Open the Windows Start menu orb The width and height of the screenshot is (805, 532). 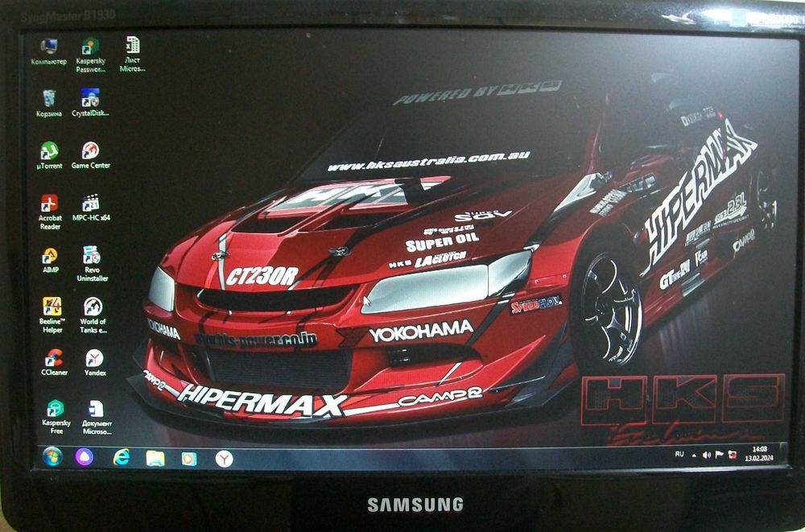click(52, 456)
